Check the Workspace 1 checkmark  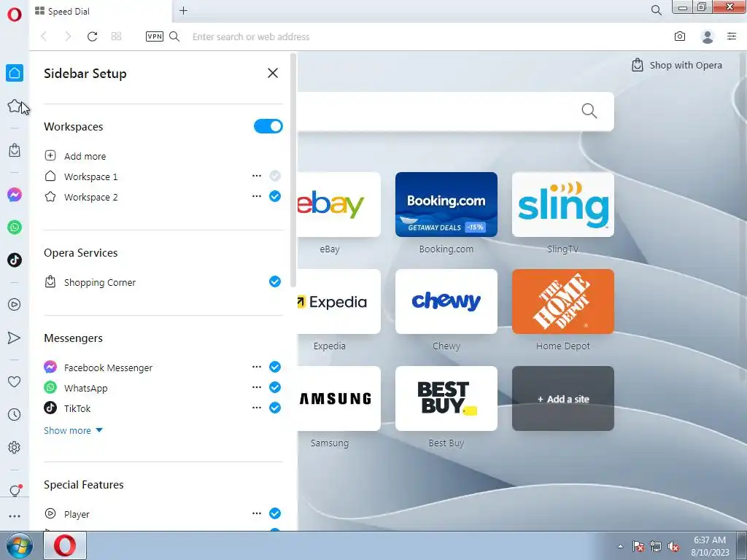click(x=275, y=176)
